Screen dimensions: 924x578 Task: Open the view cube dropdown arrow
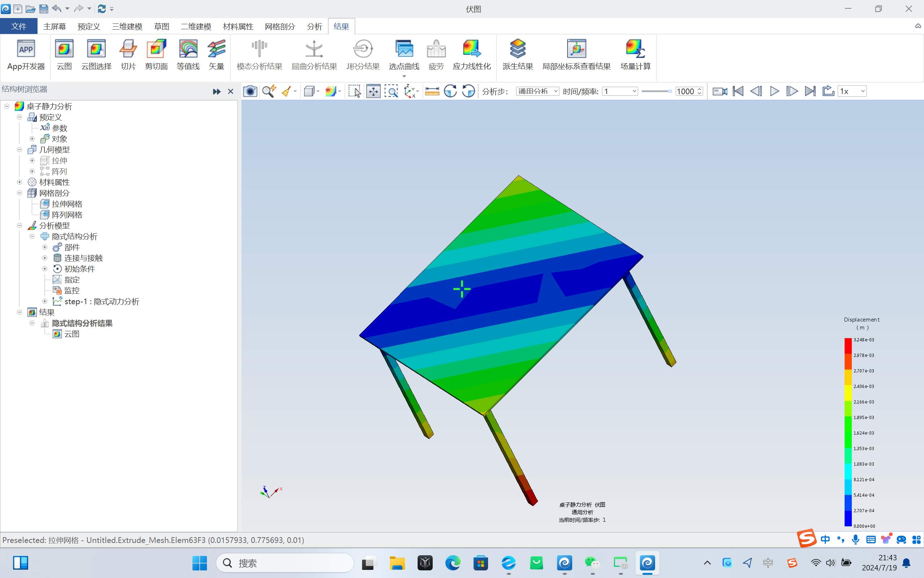(318, 91)
